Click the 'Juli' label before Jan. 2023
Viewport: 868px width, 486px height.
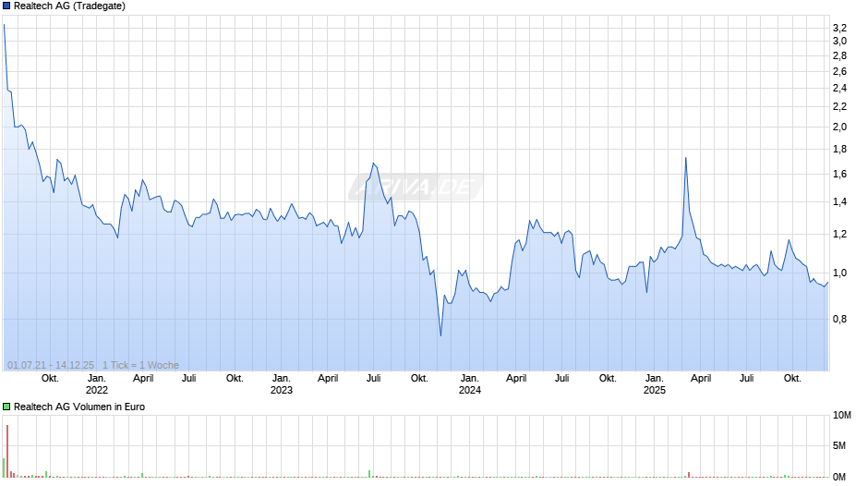188,378
